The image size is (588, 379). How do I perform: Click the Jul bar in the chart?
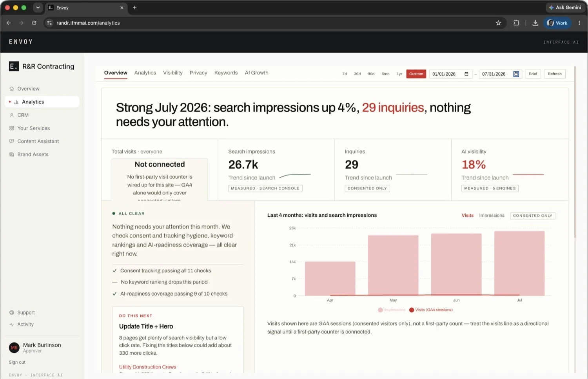[519, 263]
